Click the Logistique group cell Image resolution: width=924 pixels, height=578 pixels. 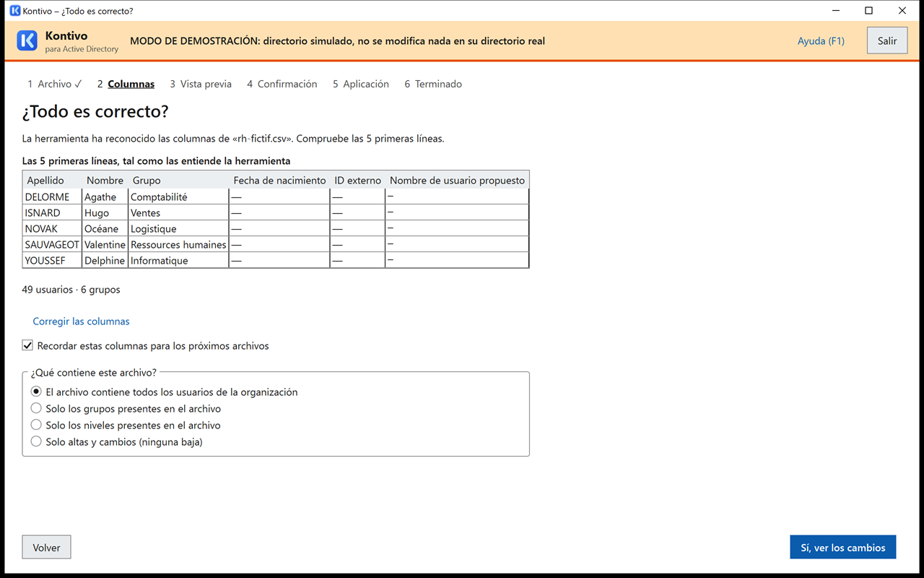coord(179,228)
